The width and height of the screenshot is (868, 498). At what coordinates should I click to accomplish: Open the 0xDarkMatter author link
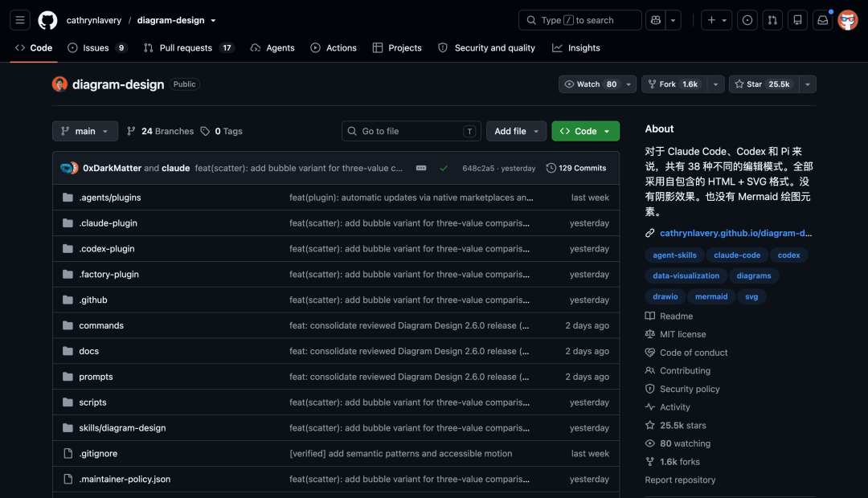[112, 168]
